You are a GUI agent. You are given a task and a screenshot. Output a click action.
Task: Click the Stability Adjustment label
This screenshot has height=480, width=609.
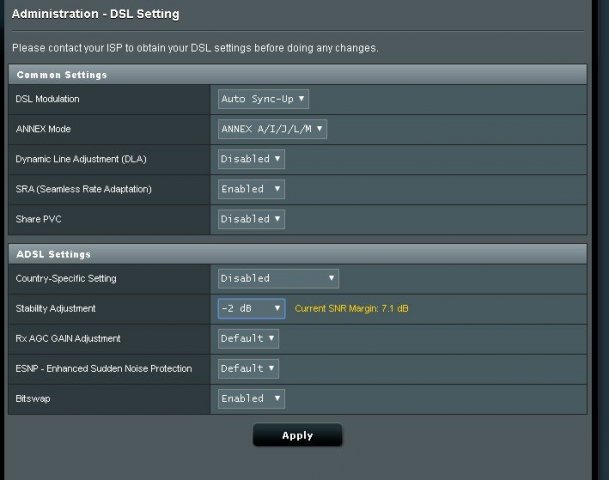click(56, 309)
